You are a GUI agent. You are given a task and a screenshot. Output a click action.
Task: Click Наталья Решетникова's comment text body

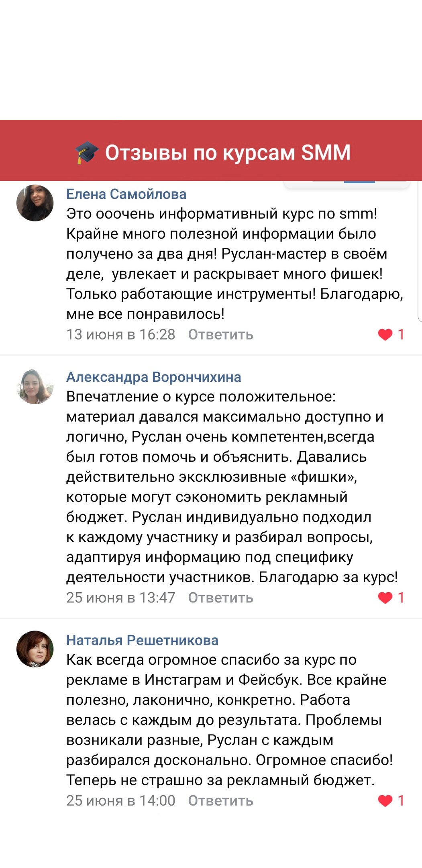pos(225,720)
